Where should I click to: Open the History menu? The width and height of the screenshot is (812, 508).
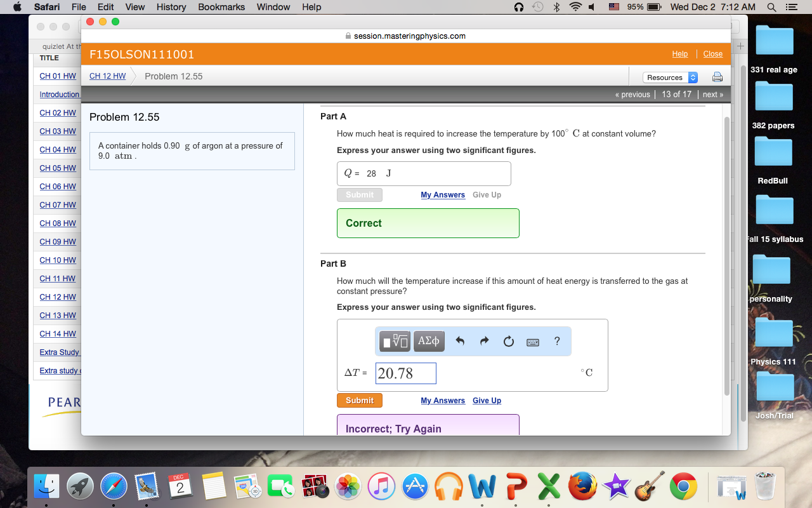171,7
